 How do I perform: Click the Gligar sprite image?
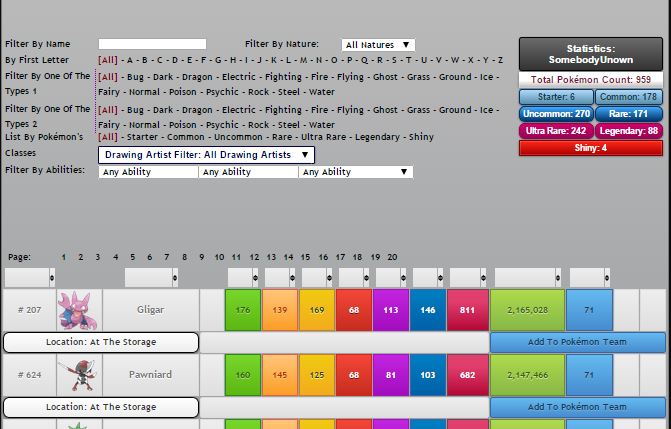pyautogui.click(x=78, y=310)
